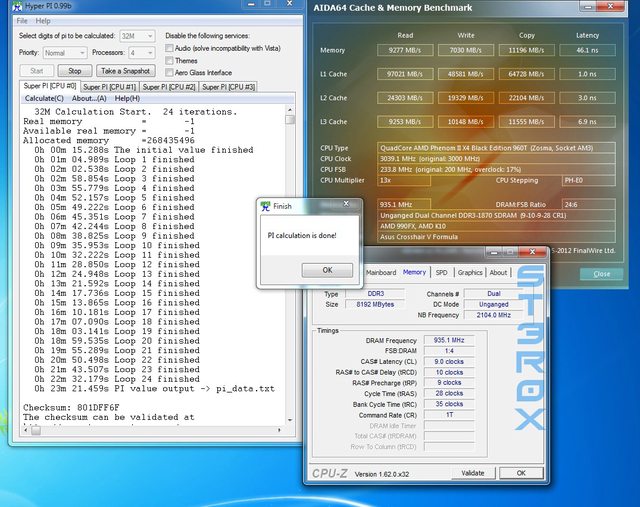This screenshot has width=640, height=507.
Task: Click memory Size value 8192 MBytes
Action: point(375,304)
